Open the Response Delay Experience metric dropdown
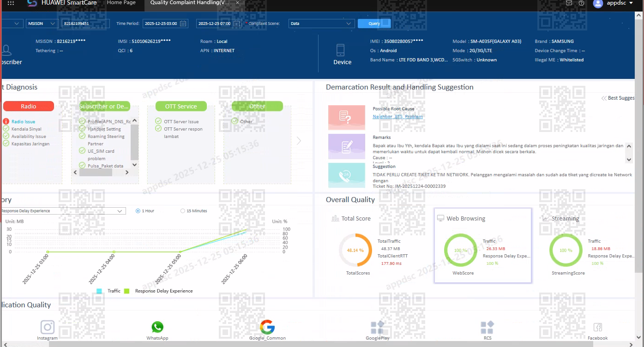Screen dimensions: 644x347 point(63,211)
